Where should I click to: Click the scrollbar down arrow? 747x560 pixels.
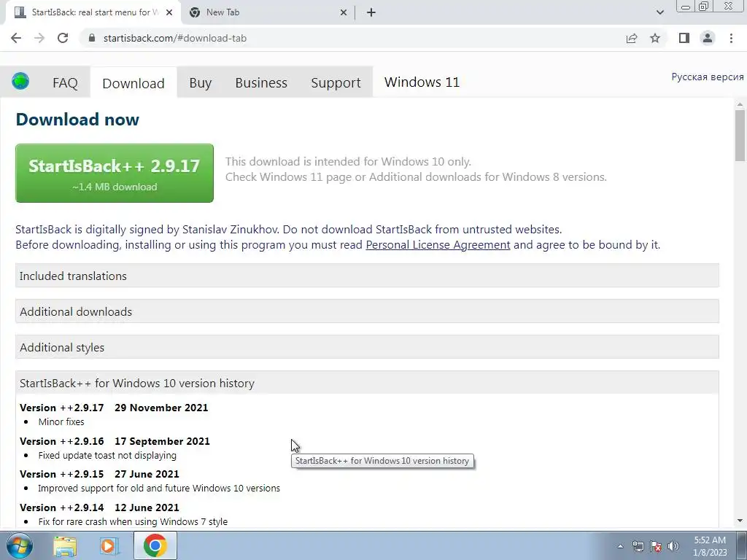coord(740,521)
